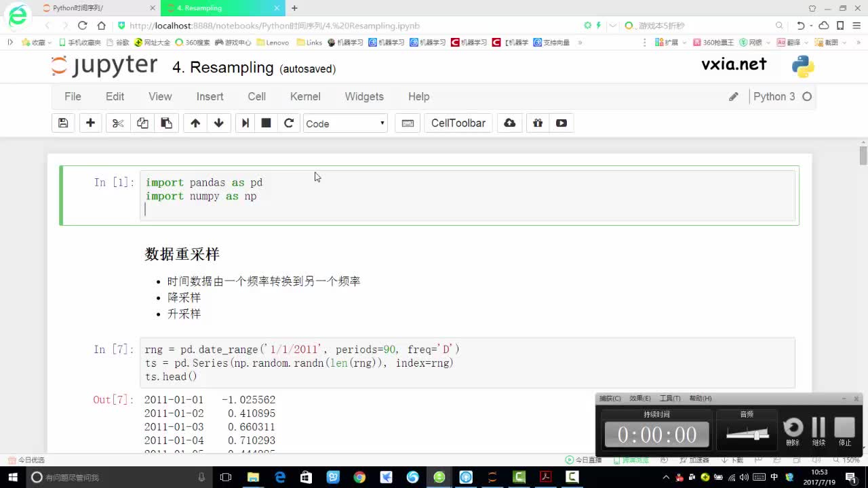Open Task View on the taskbar

tap(226, 477)
